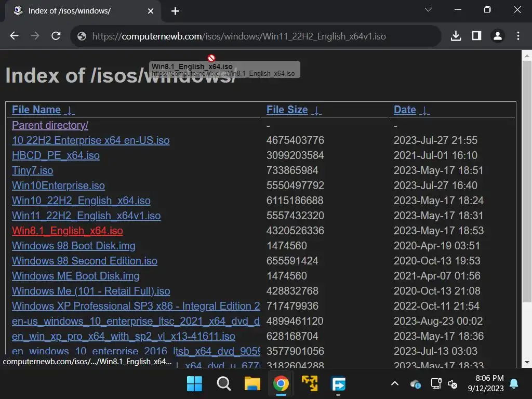Image resolution: width=532 pixels, height=399 pixels.
Task: Reload the page with the refresh icon
Action: (56, 36)
